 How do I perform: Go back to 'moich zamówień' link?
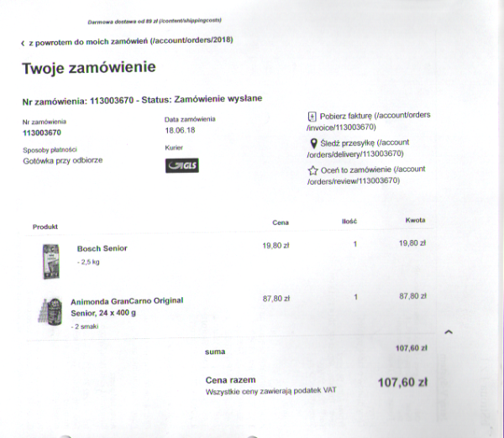(131, 41)
